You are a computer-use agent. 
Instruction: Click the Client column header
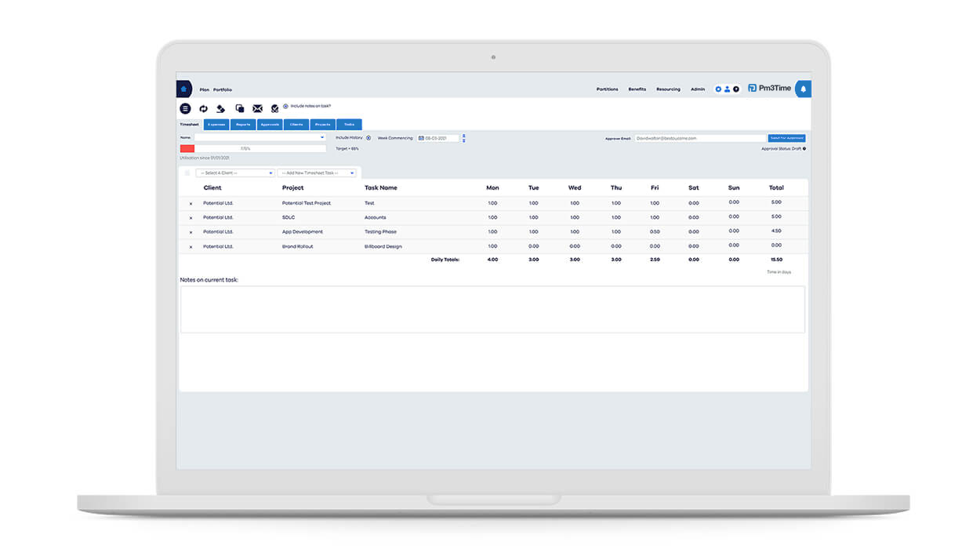(212, 188)
